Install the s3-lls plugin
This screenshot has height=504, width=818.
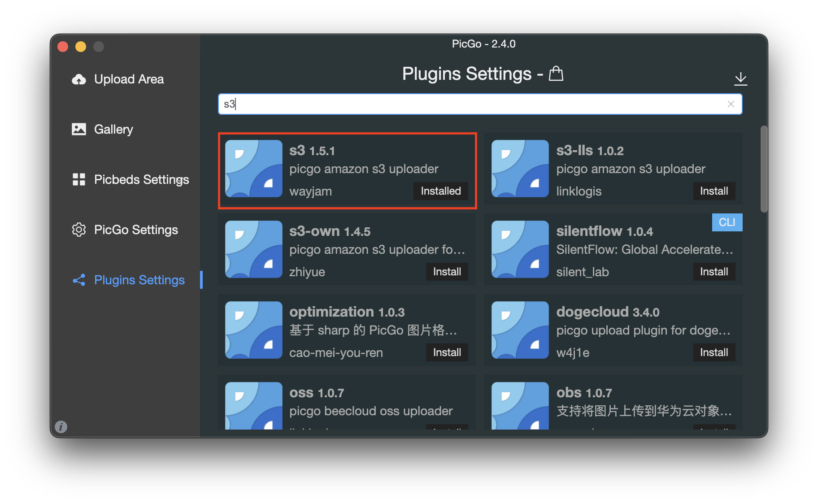coord(714,191)
